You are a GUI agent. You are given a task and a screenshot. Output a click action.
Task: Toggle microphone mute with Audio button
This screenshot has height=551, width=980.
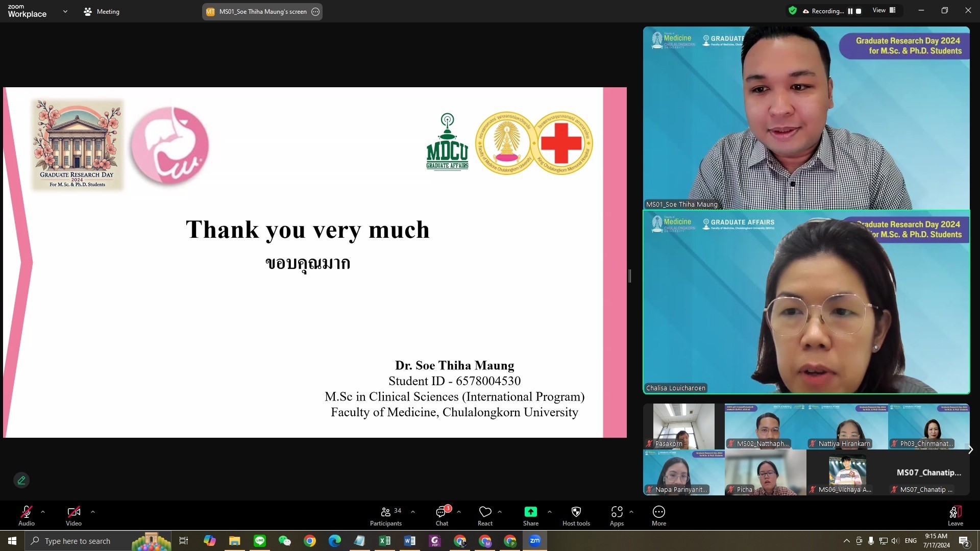[x=27, y=515]
